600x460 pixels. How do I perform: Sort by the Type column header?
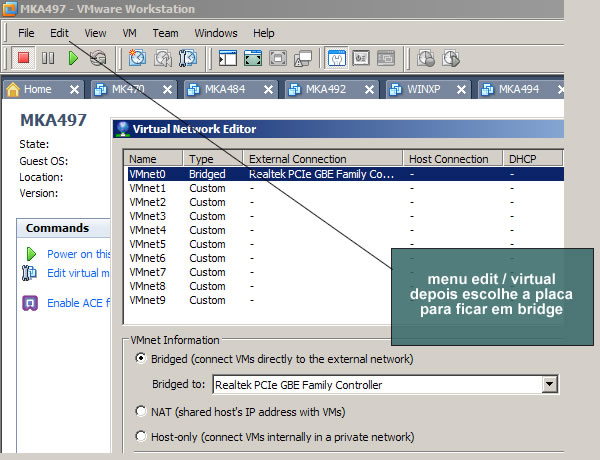pos(213,158)
